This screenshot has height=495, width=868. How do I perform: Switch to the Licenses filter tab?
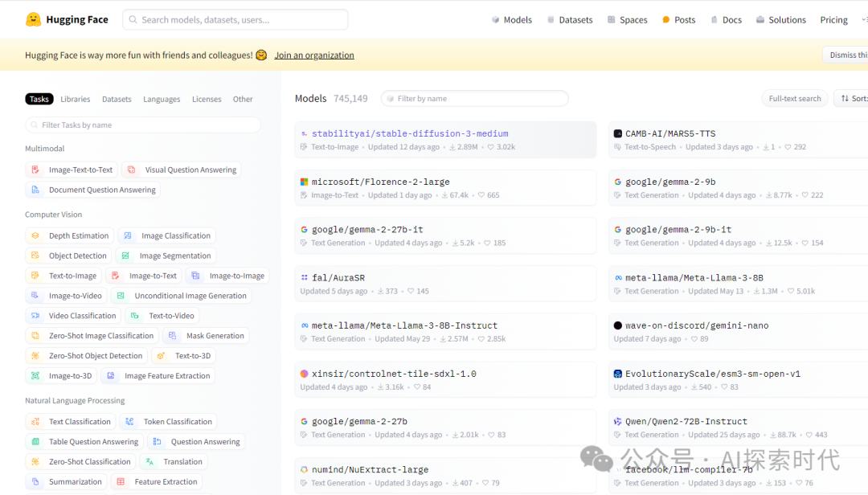click(x=207, y=100)
